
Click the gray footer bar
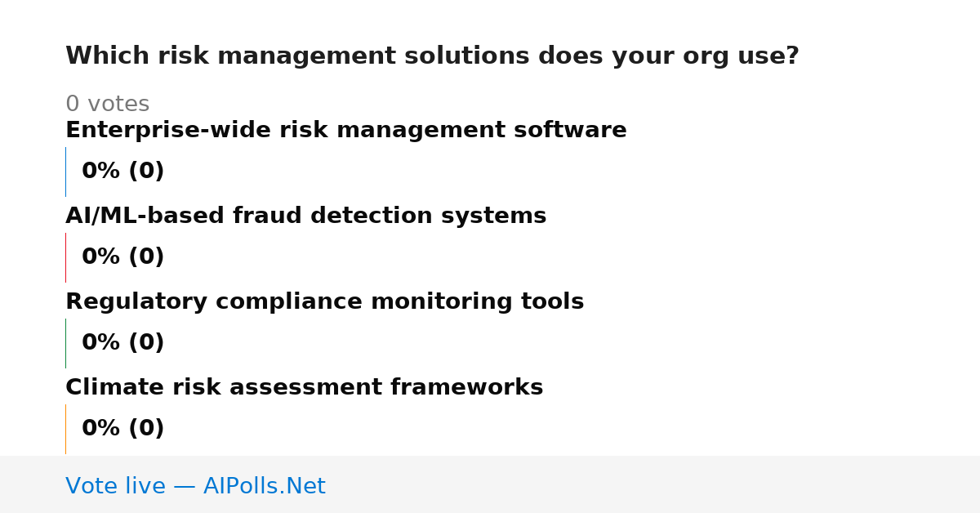pos(490,484)
